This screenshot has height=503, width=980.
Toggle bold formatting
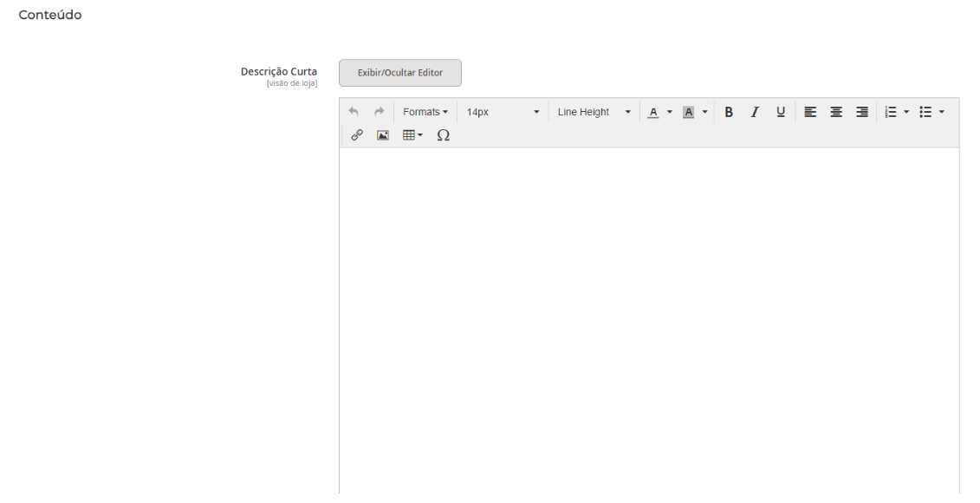pos(729,112)
